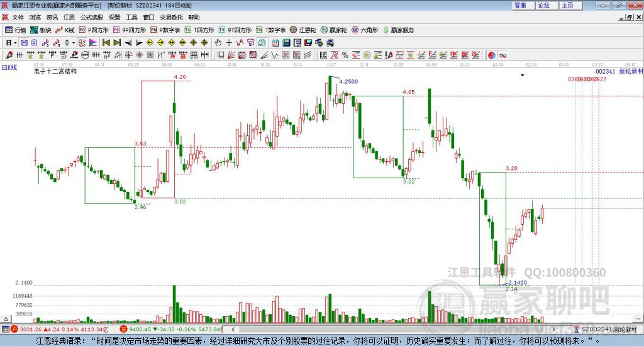Restore the inner chart window

[x=630, y=17]
